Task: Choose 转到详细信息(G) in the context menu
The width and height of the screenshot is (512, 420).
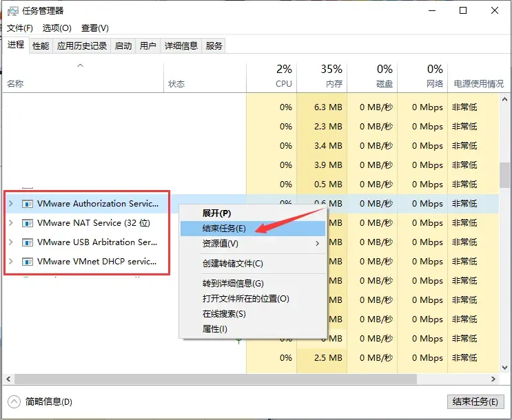Action: tap(253, 283)
